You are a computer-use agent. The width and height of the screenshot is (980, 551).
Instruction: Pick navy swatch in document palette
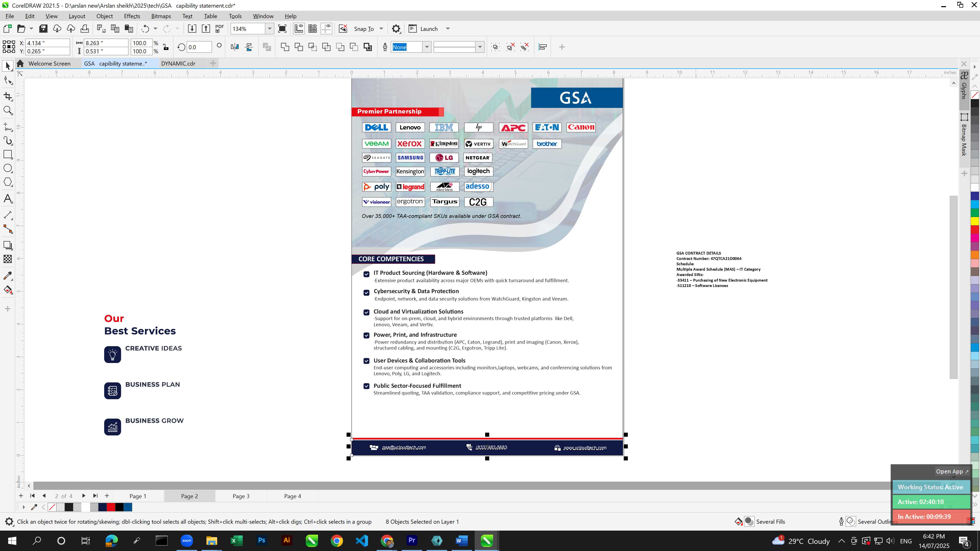tap(102, 507)
